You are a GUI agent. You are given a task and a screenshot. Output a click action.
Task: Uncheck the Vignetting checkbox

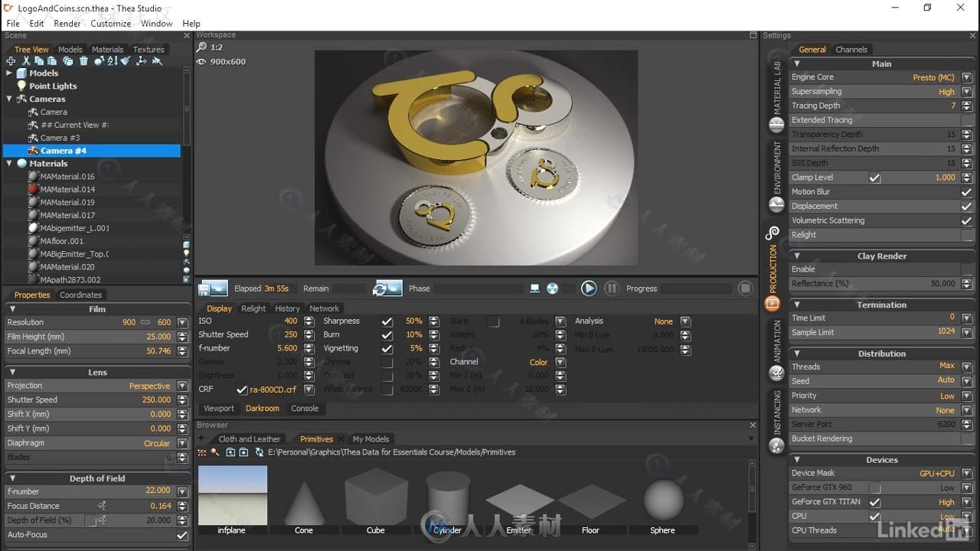click(387, 348)
